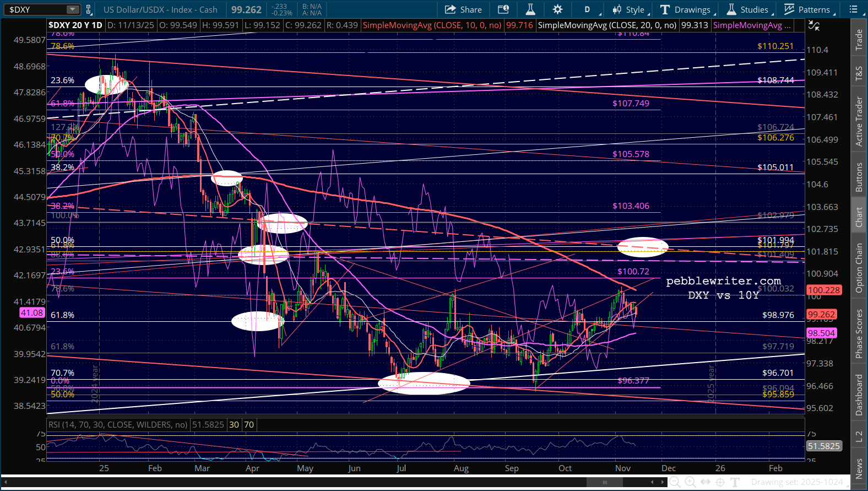The image size is (868, 491).
Task: Zoom in using the magnifier plus icon
Action: (x=690, y=482)
